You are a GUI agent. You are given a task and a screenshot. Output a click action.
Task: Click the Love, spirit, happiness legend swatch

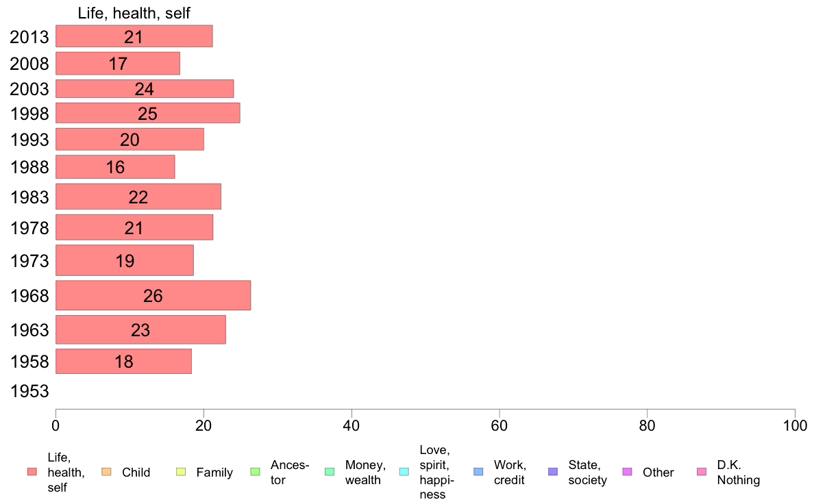point(404,472)
